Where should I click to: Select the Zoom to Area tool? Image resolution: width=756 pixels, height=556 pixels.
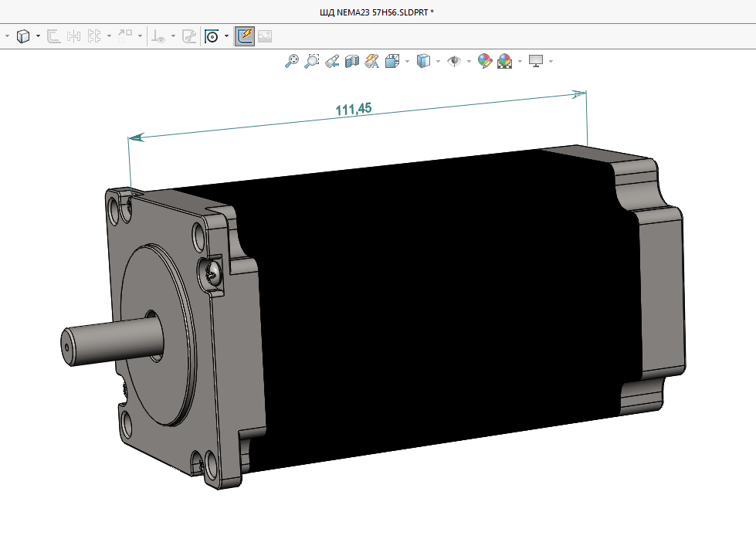pos(312,61)
